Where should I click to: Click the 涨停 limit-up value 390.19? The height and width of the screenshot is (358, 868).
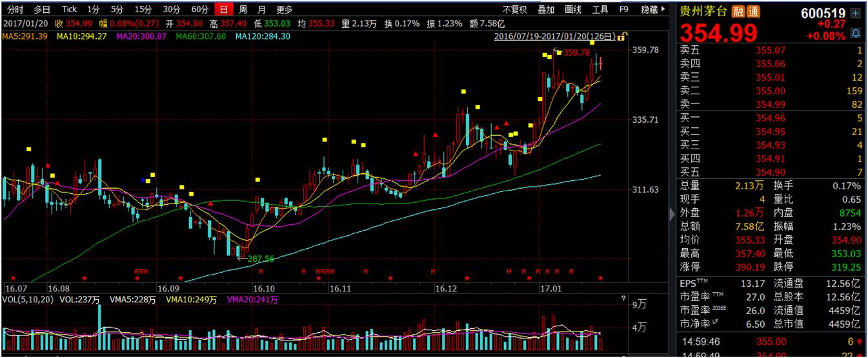[x=751, y=267]
